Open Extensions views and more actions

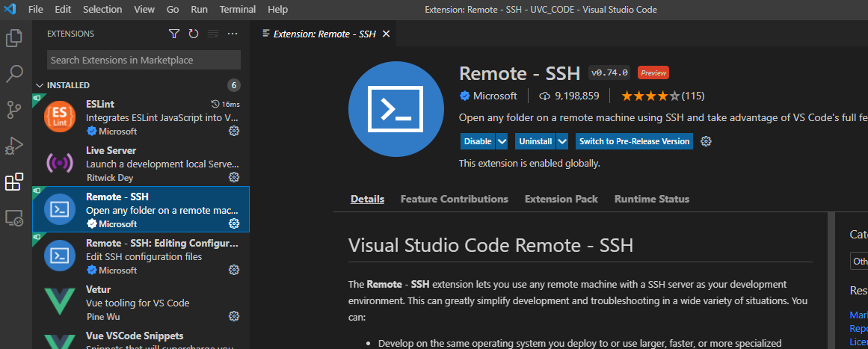pos(233,34)
